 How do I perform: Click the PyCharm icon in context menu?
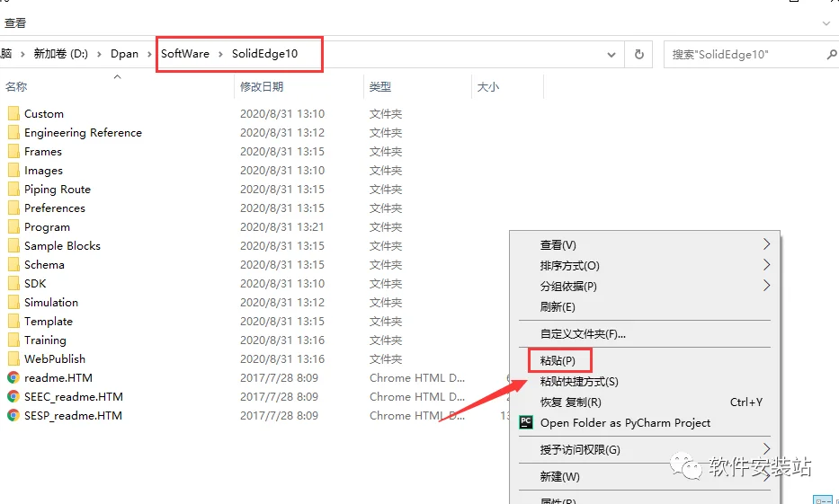pyautogui.click(x=526, y=423)
